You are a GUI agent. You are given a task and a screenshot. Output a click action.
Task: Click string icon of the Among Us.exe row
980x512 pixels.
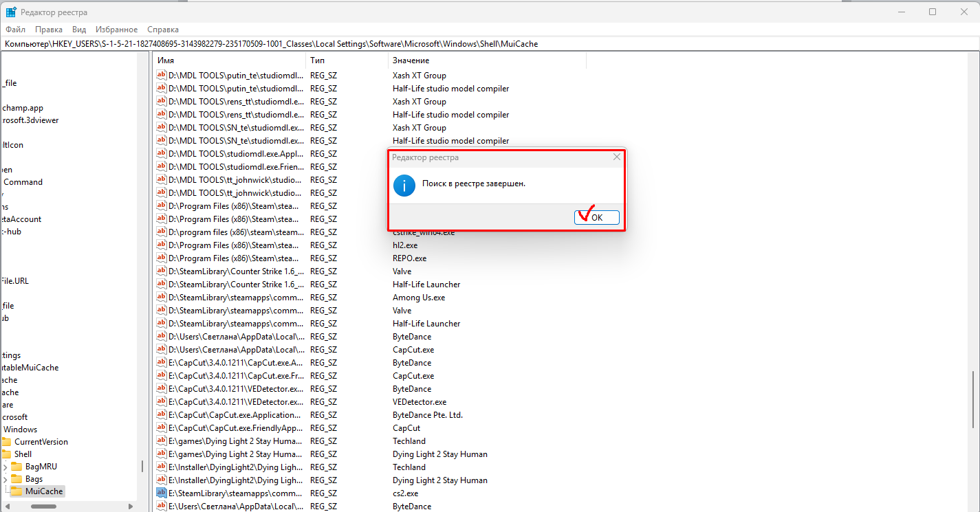[x=162, y=298]
